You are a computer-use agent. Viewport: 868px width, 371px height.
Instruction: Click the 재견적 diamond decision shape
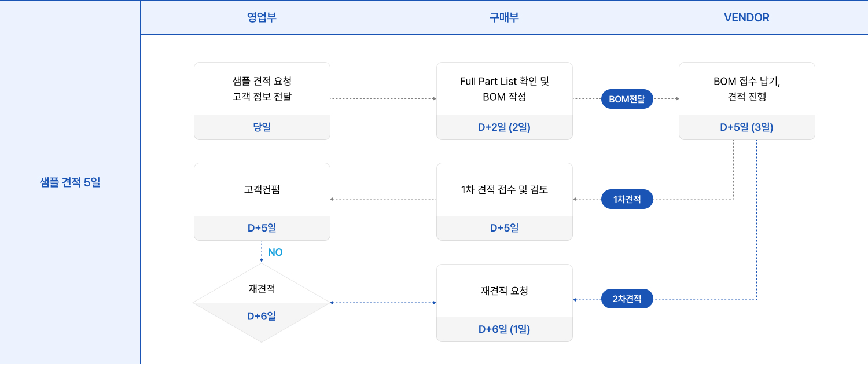pos(262,303)
